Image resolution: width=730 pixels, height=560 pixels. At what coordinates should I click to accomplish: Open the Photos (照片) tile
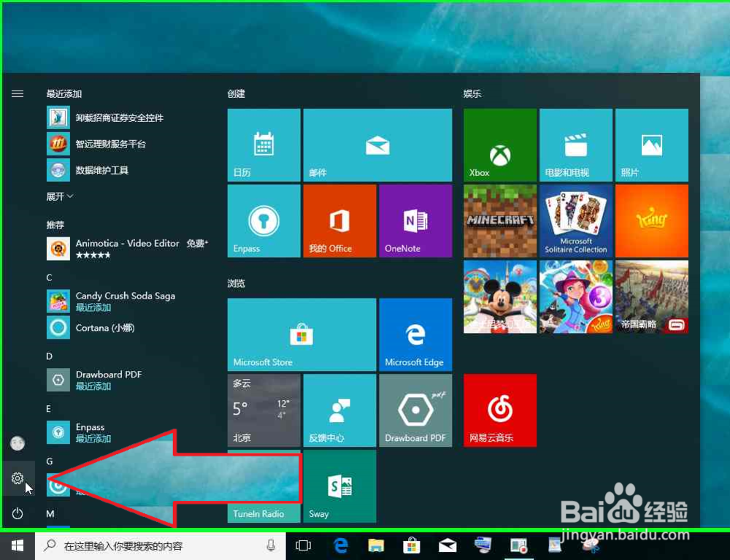tap(652, 145)
